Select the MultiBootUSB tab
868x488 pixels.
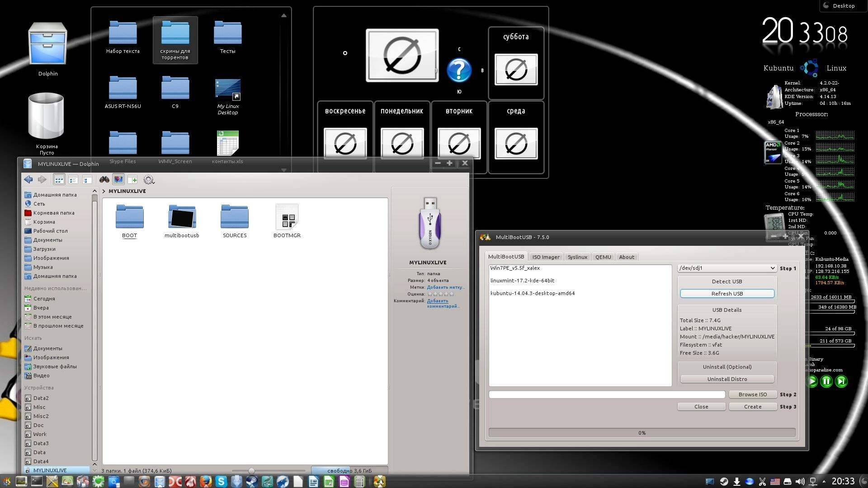506,257
